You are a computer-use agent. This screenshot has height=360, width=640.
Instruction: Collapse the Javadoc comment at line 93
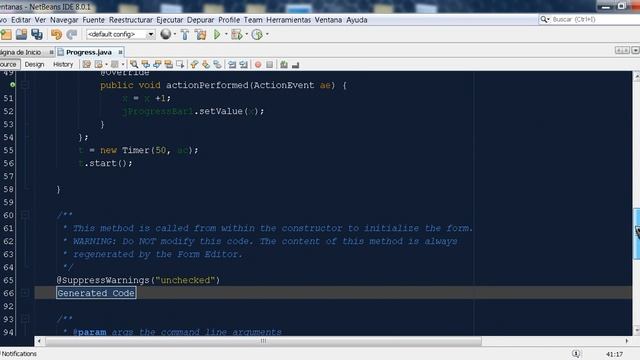pyautogui.click(x=24, y=319)
